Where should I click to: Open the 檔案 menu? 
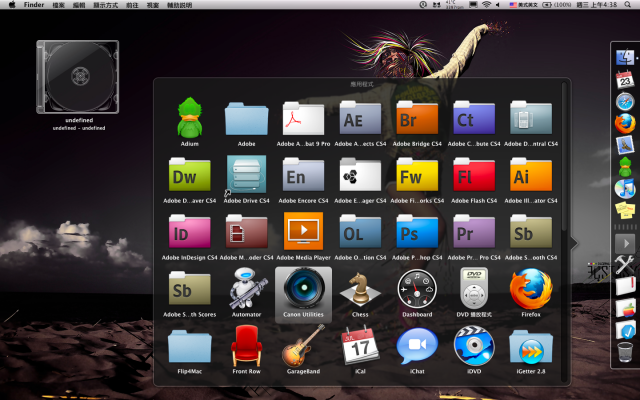point(59,5)
